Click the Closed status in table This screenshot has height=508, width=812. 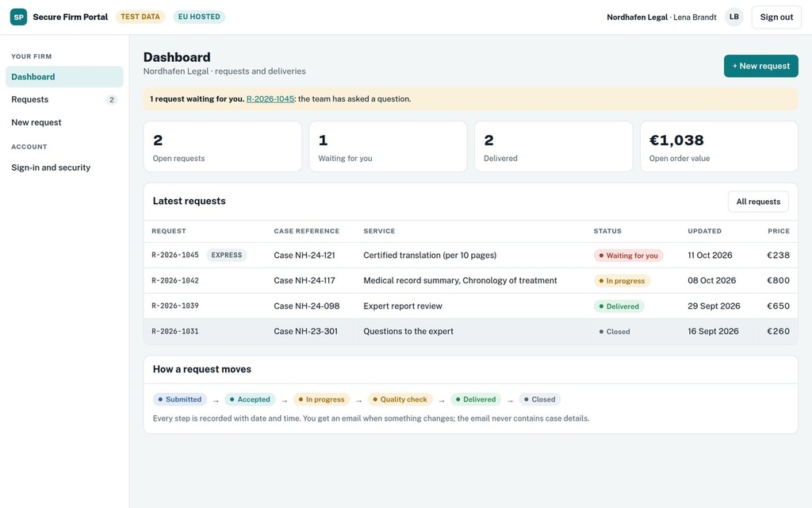point(615,332)
